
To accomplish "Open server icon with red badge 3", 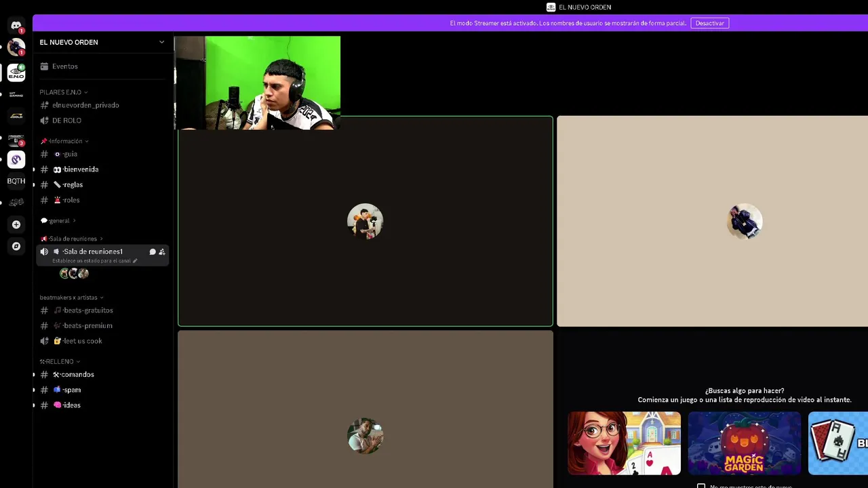I will tap(16, 139).
